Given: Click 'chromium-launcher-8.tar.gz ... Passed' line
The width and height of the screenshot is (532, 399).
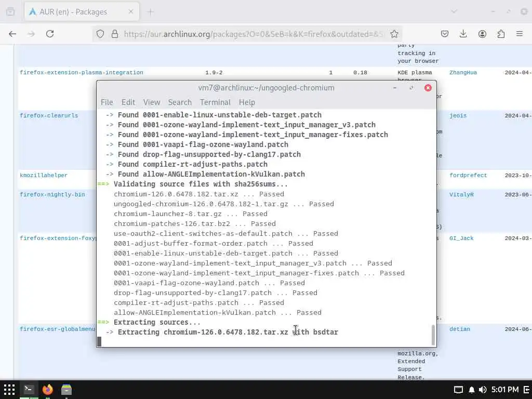Looking at the screenshot, I should 191,214.
